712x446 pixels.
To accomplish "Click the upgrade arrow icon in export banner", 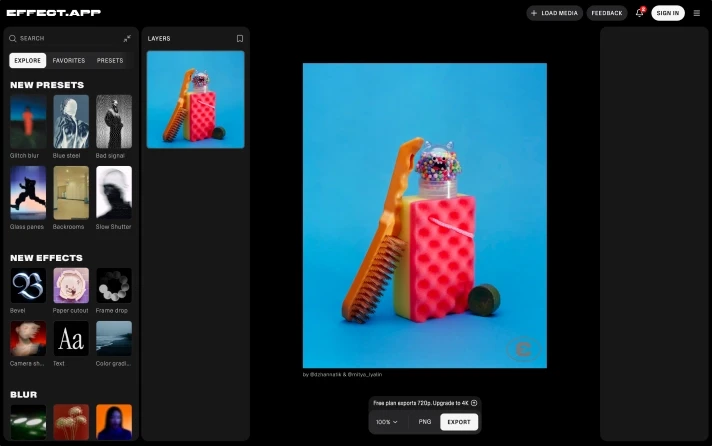I will point(474,403).
